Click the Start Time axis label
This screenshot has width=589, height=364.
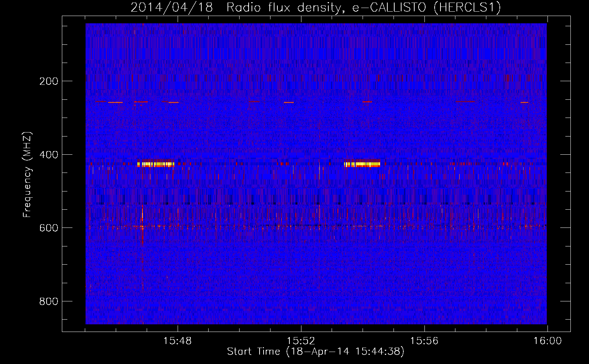tap(316, 352)
